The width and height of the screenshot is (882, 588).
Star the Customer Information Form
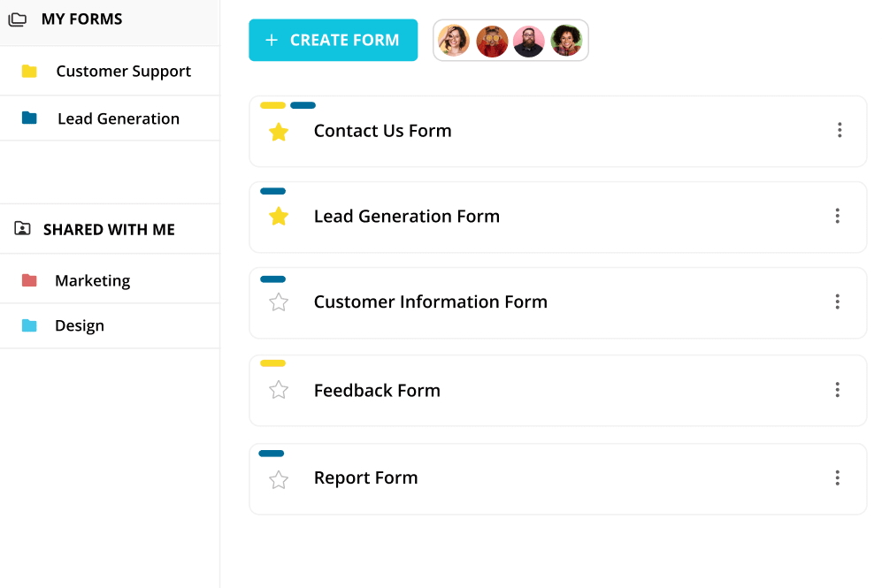tap(279, 302)
